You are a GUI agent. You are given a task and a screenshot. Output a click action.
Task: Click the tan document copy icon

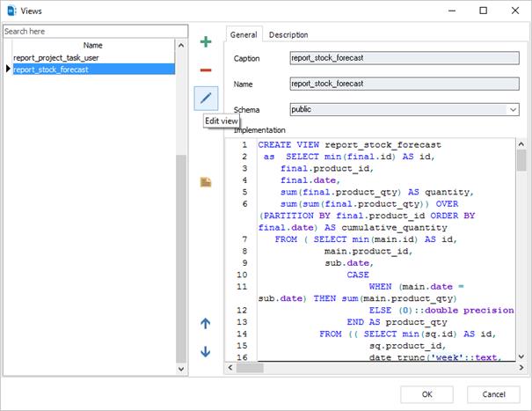click(x=206, y=182)
